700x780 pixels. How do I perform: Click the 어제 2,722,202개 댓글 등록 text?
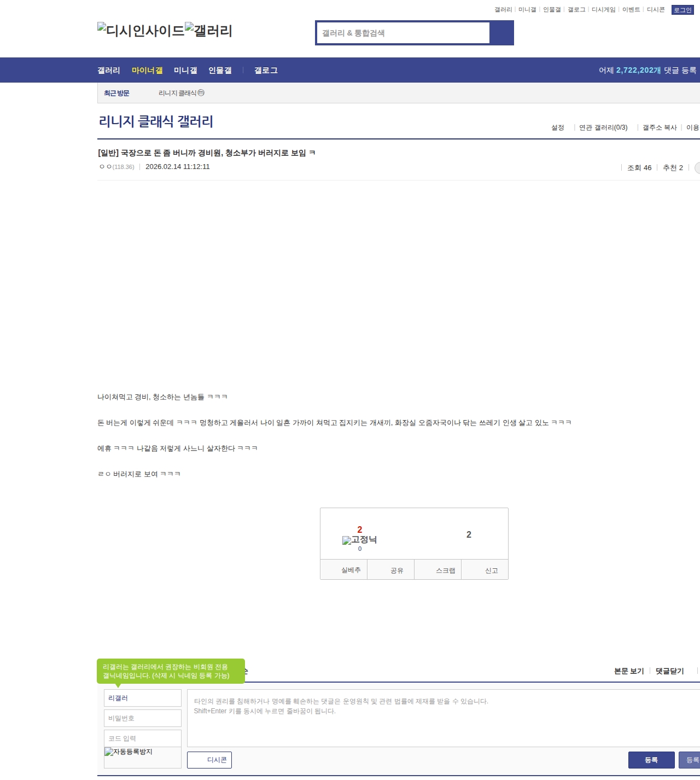(x=647, y=70)
